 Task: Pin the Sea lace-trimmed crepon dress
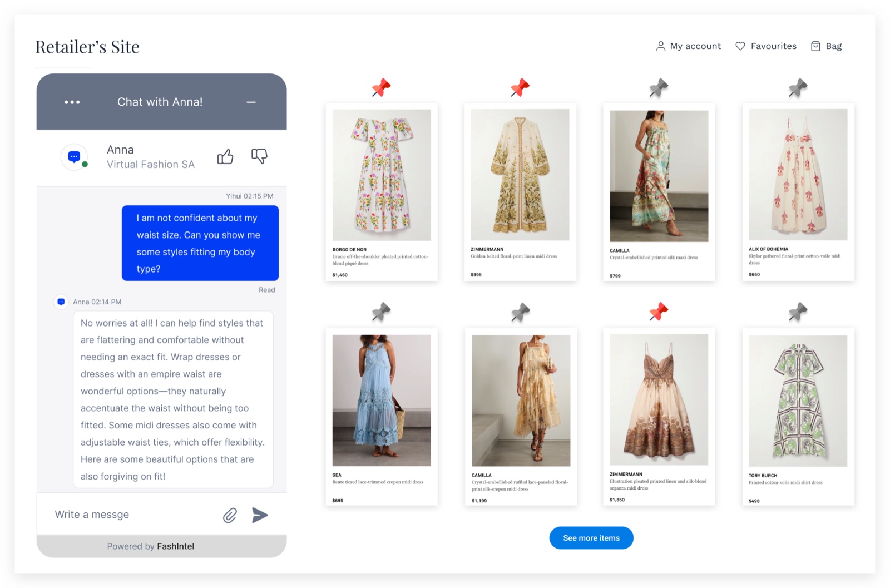[381, 312]
